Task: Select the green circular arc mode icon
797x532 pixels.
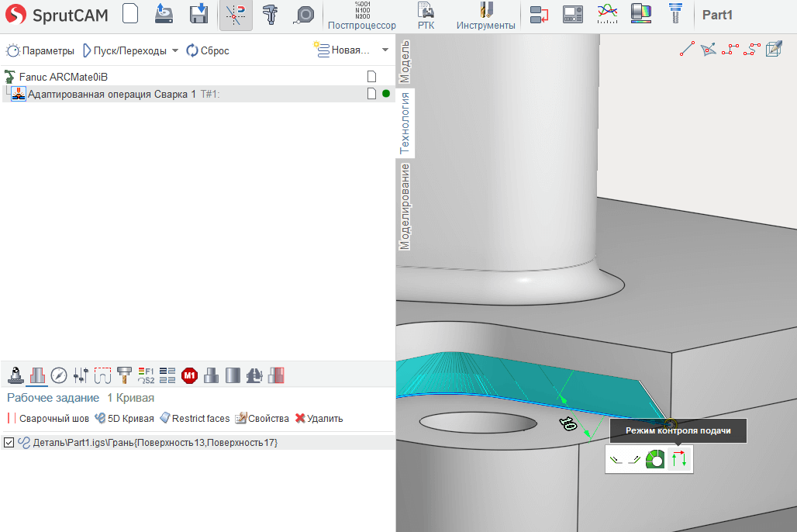Action: (655, 459)
